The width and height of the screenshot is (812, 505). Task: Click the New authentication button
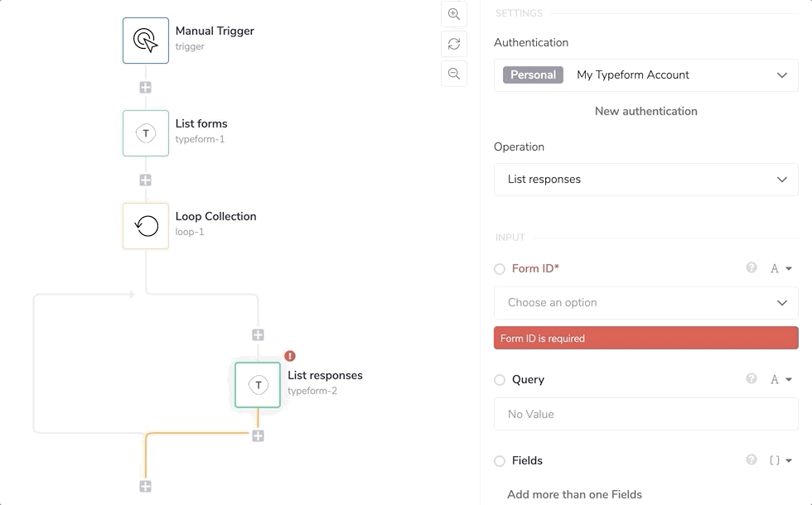pyautogui.click(x=646, y=111)
